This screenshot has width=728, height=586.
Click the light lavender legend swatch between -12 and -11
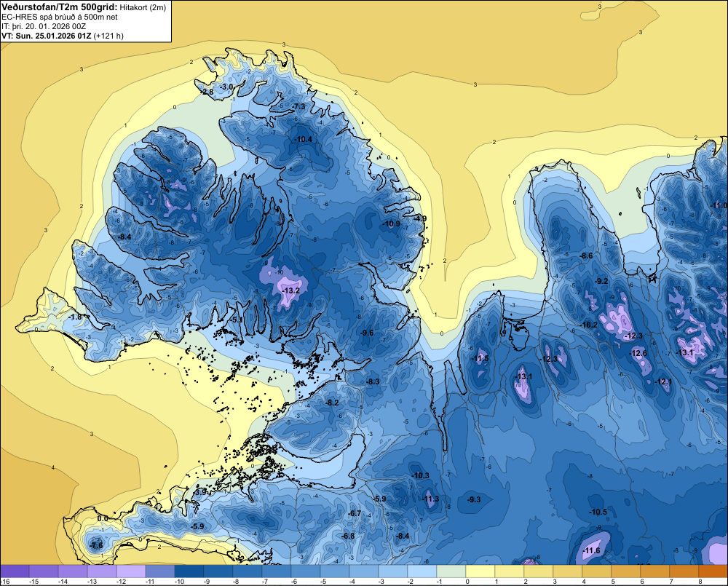(131, 571)
